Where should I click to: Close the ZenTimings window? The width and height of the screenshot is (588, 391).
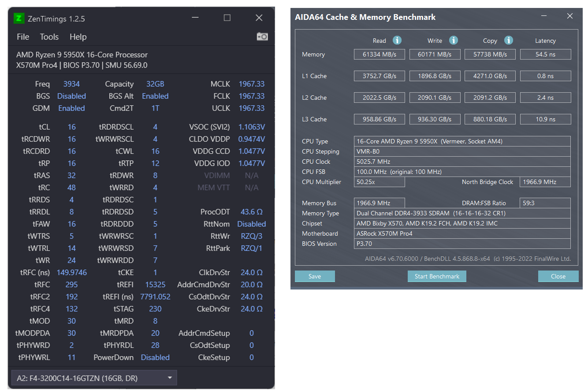click(x=259, y=18)
